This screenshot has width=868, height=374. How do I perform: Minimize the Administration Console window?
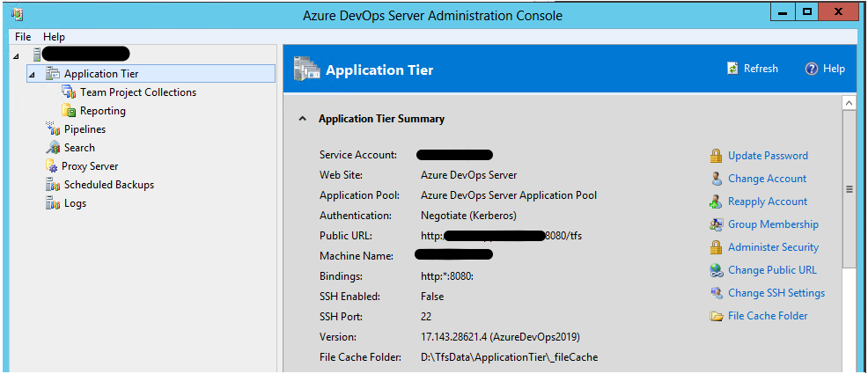(x=783, y=11)
